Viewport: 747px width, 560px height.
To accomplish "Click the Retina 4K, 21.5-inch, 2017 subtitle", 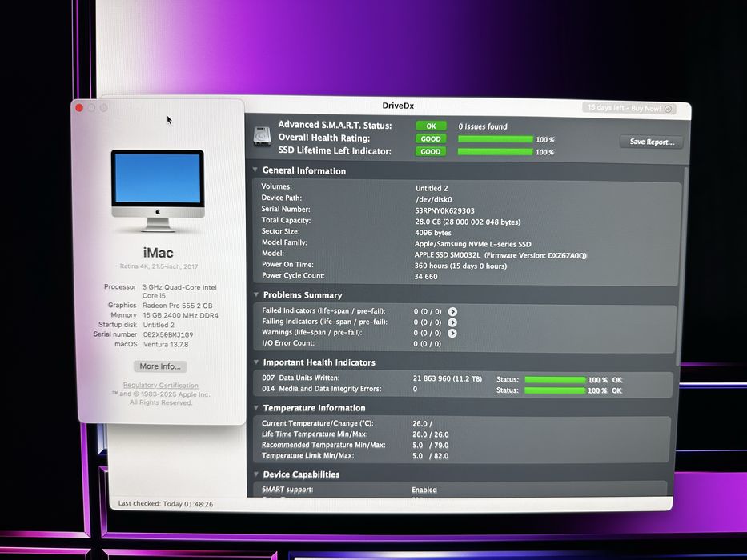I will coord(159,266).
